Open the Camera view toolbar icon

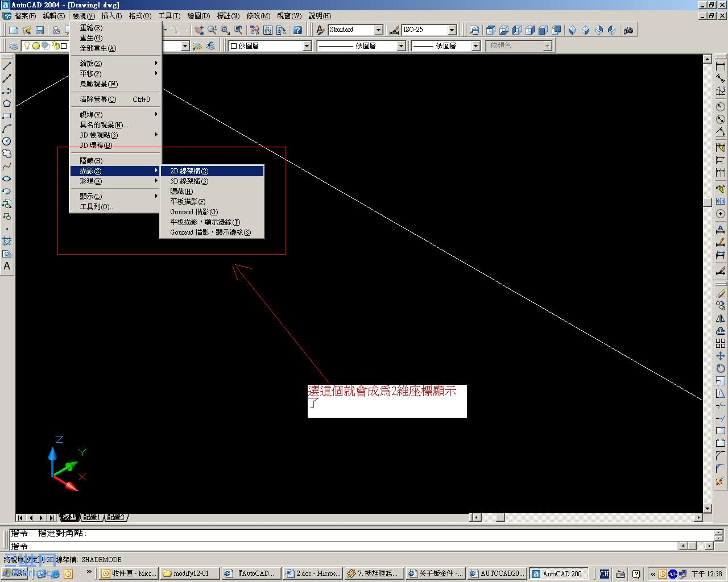pyautogui.click(x=628, y=30)
